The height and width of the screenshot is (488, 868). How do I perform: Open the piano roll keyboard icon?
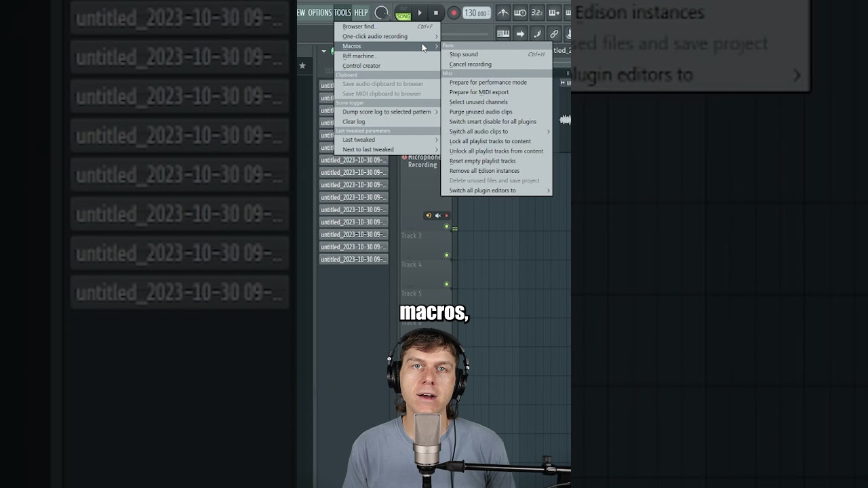click(503, 34)
